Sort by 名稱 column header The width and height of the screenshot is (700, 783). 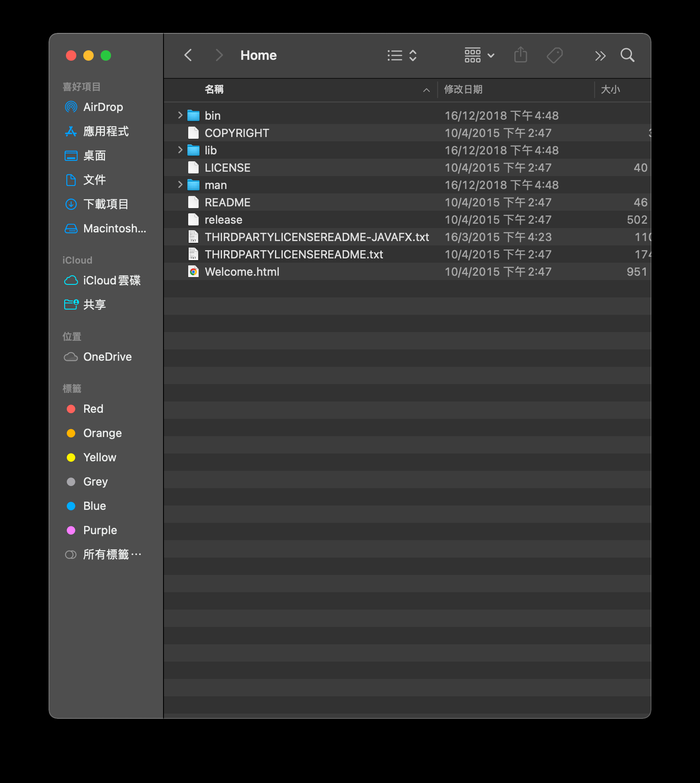coord(214,90)
